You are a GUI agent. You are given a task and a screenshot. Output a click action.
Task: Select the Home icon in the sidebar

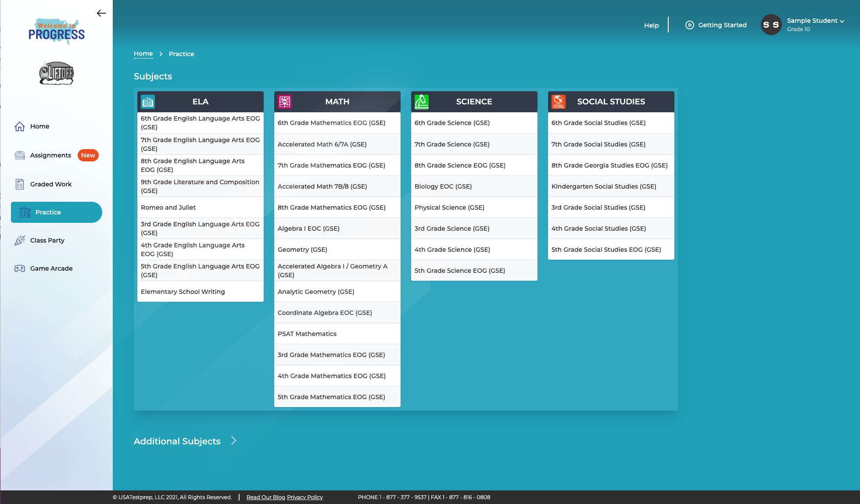(x=19, y=126)
